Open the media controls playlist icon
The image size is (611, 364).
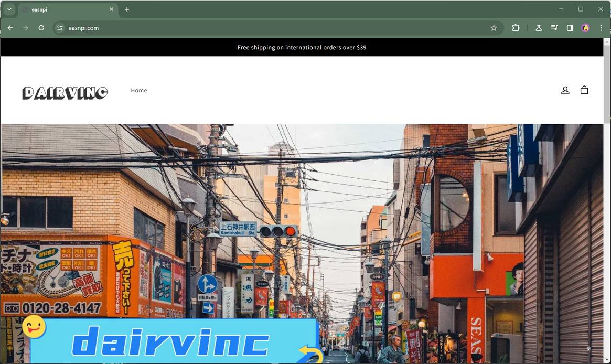[x=554, y=28]
